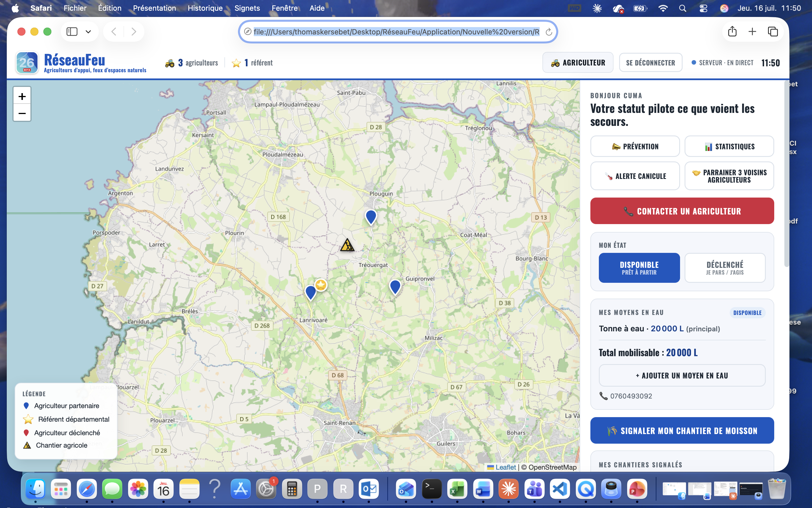812x508 pixels.
Task: Click the site settings icon in address bar
Action: click(248, 32)
